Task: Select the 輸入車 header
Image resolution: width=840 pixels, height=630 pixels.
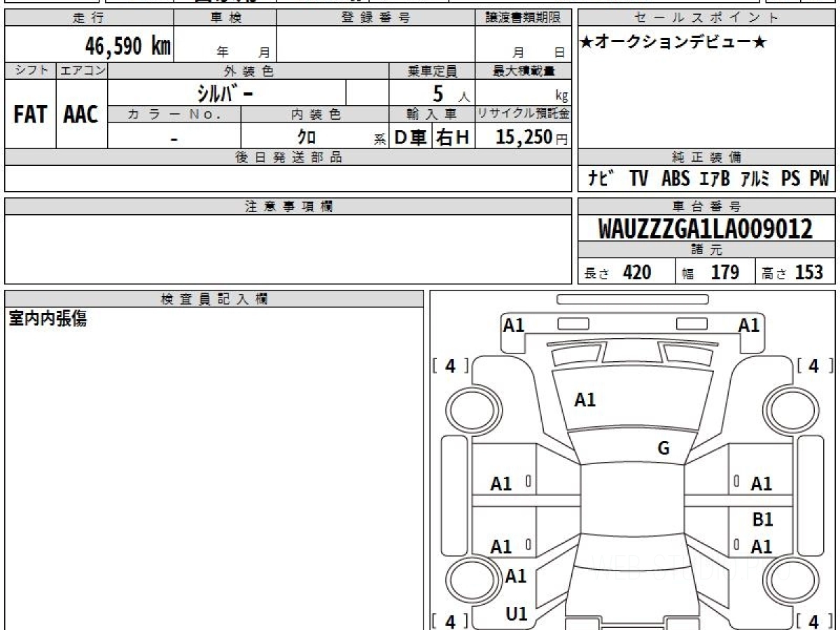Action: (x=432, y=114)
